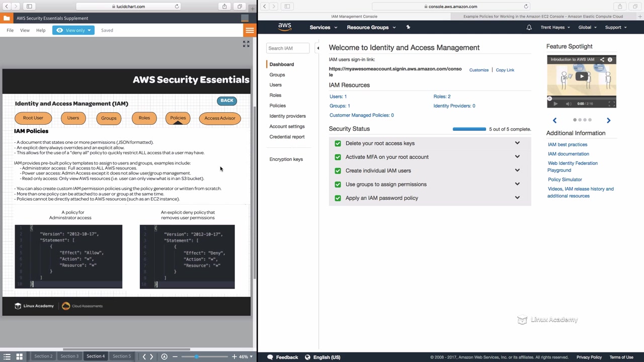Switch to the Example Policies browser tab
Viewport: 644px width, 362px height.
click(x=543, y=17)
